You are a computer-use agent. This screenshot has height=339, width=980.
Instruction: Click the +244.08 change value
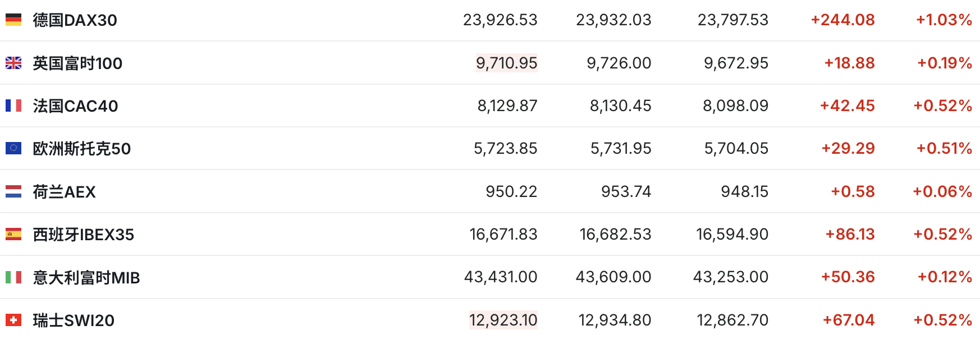point(842,20)
